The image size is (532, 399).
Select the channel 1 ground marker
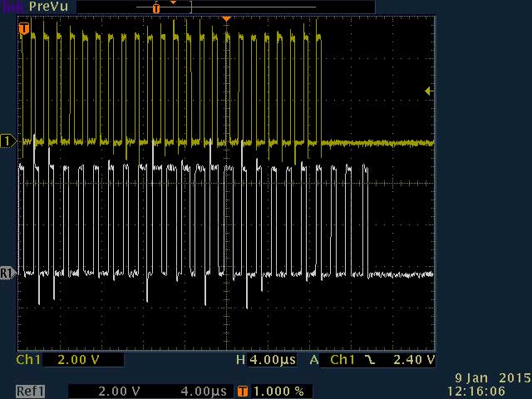(x=7, y=141)
